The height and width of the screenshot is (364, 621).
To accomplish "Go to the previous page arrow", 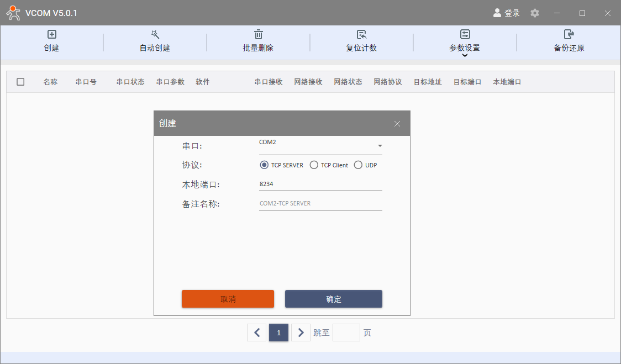I will 257,333.
